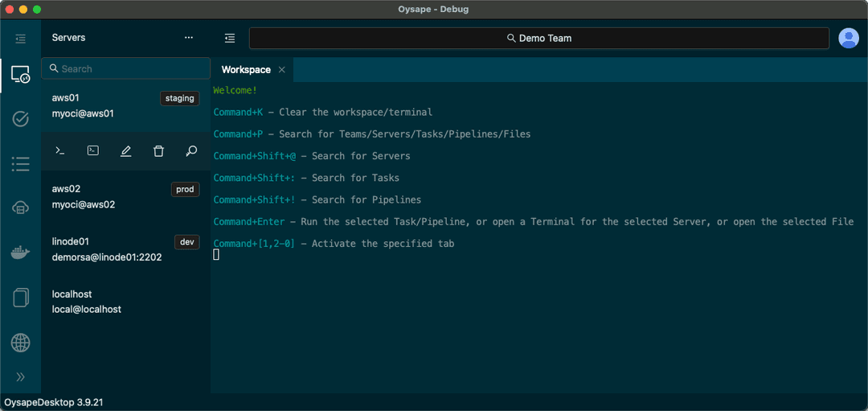
Task: Click the OysapeDesktop 3.9.21 status text
Action: coord(54,403)
